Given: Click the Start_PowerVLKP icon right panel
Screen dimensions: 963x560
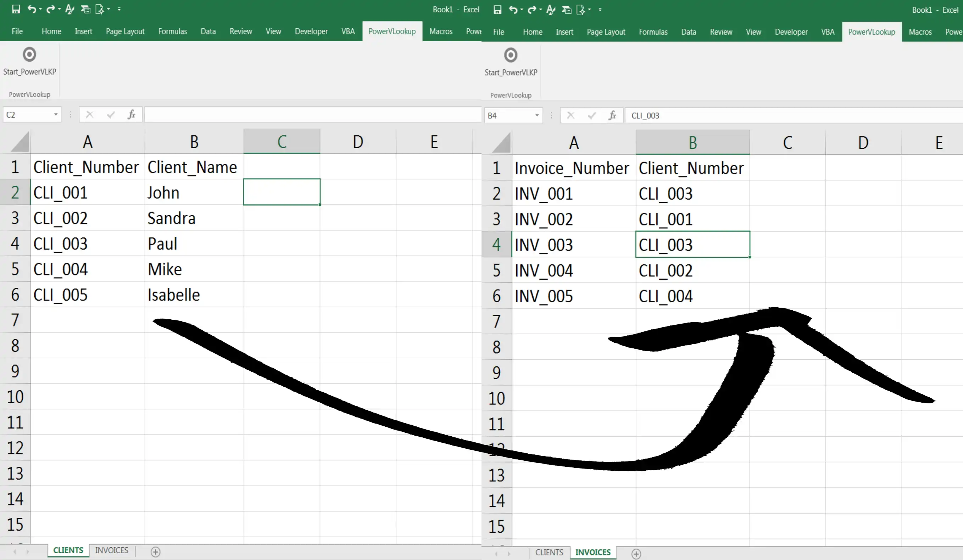Looking at the screenshot, I should (x=510, y=55).
